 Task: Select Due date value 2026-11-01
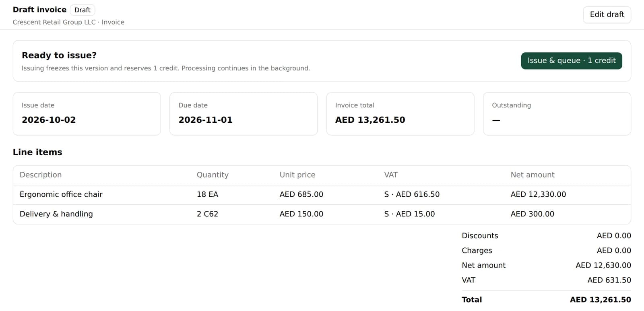pyautogui.click(x=205, y=120)
